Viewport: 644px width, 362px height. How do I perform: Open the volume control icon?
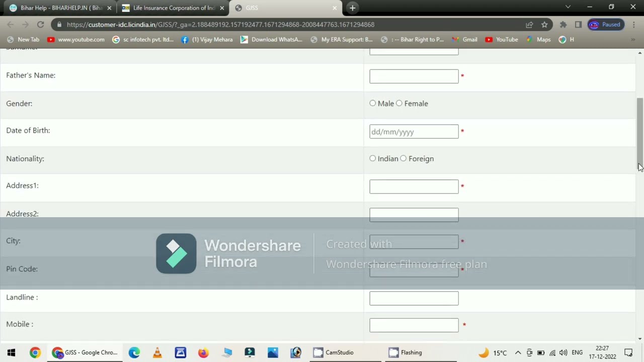[563, 352]
